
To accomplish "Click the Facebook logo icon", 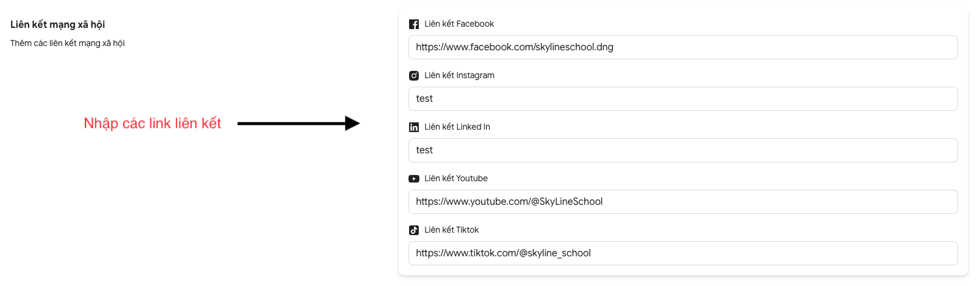I will click(x=414, y=24).
